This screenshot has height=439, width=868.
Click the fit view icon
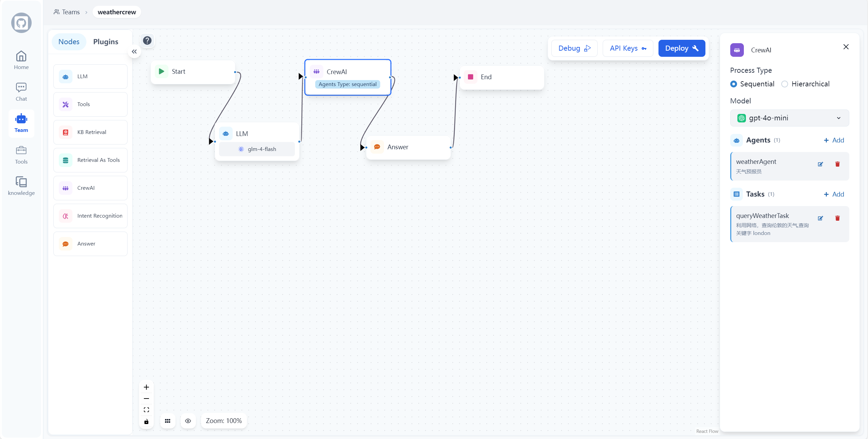pyautogui.click(x=146, y=410)
